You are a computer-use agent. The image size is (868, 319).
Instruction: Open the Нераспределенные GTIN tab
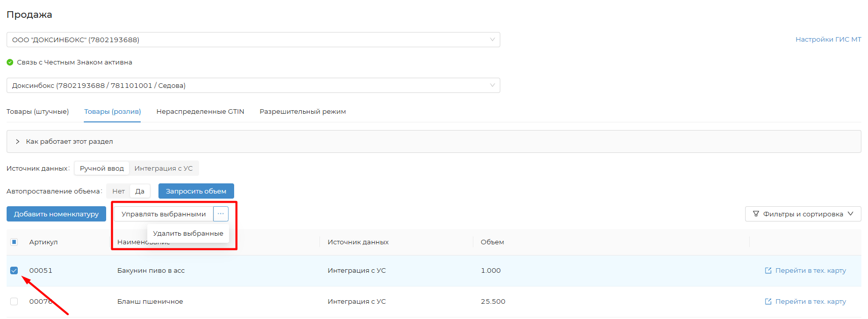point(200,112)
